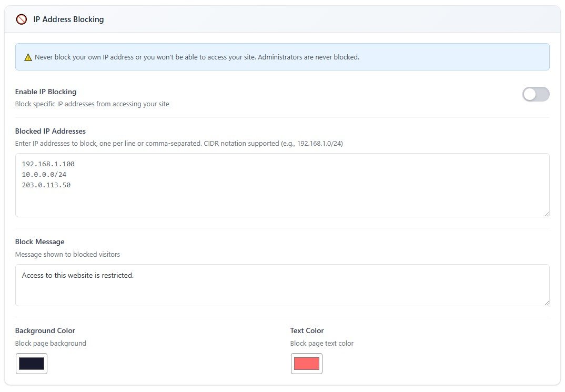Click the Enable IP Blocking label

(x=46, y=91)
